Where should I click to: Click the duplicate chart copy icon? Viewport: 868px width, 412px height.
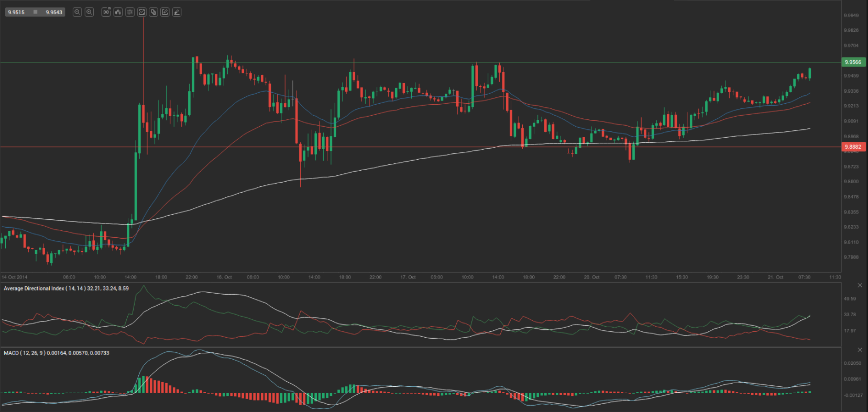153,12
